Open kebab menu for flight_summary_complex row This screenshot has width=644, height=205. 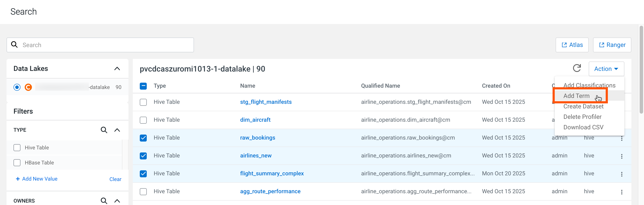click(x=622, y=174)
